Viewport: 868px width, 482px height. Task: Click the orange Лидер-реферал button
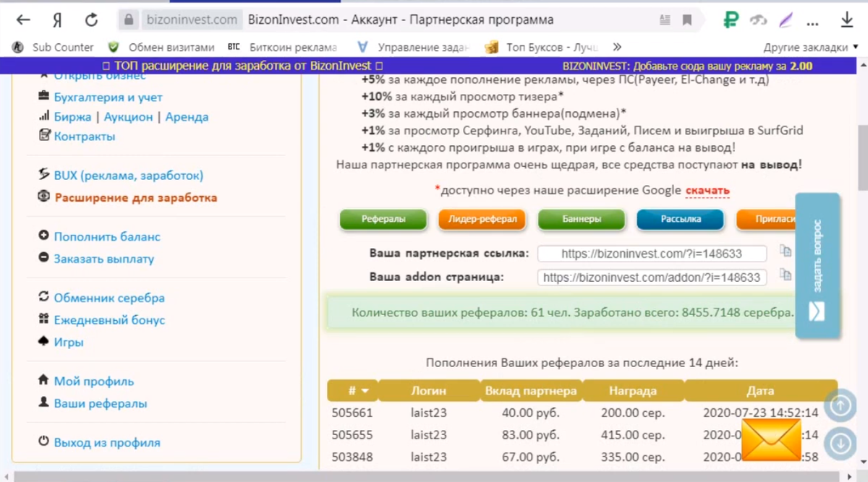click(x=482, y=219)
